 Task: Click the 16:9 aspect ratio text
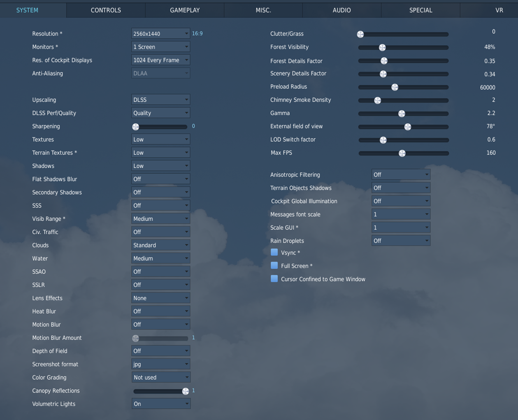click(197, 34)
